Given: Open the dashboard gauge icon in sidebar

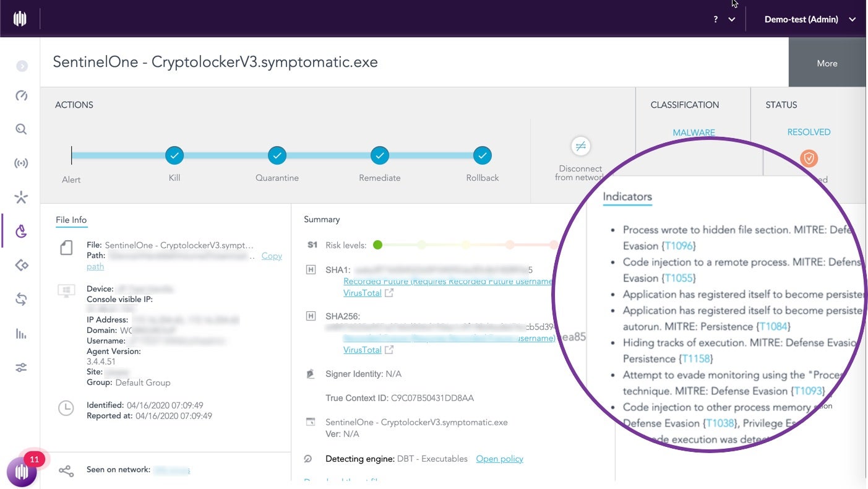Looking at the screenshot, I should (21, 95).
